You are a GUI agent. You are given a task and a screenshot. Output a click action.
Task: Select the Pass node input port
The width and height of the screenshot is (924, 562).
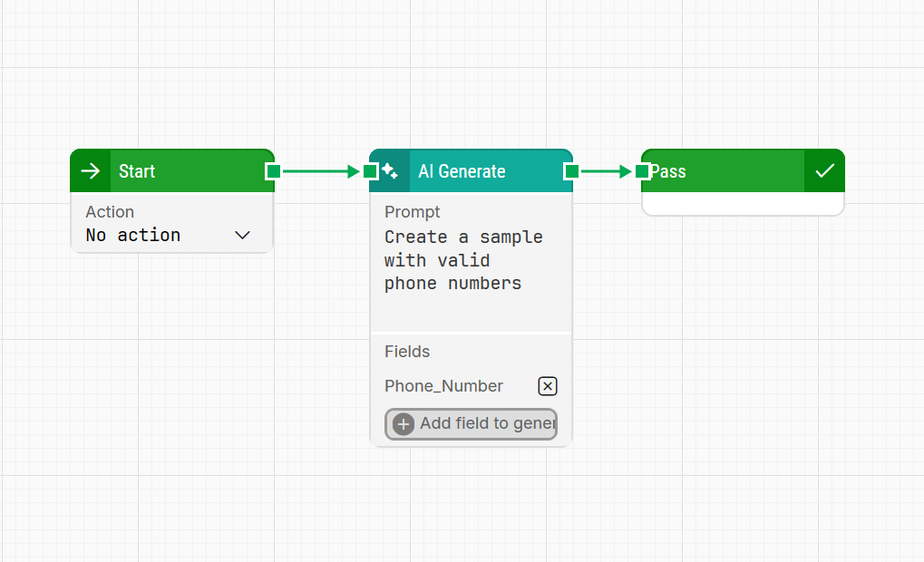pos(643,171)
